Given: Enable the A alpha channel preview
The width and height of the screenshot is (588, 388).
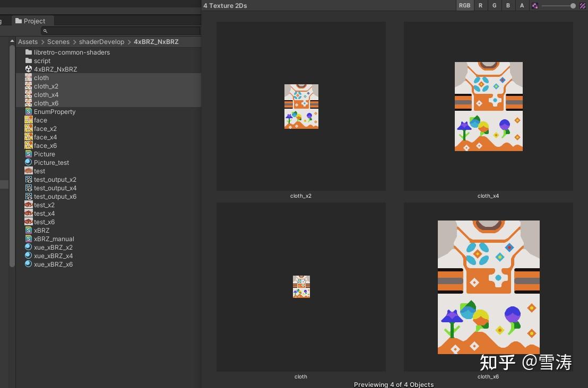Looking at the screenshot, I should pos(522,5).
